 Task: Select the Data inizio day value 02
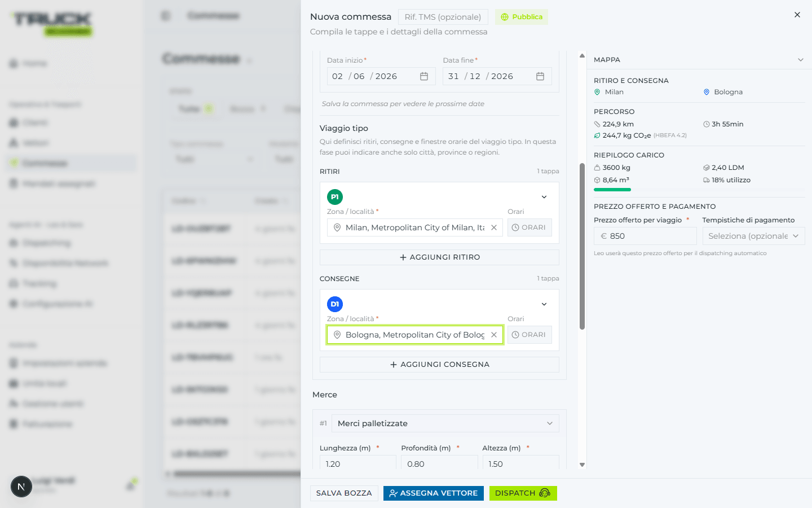337,76
